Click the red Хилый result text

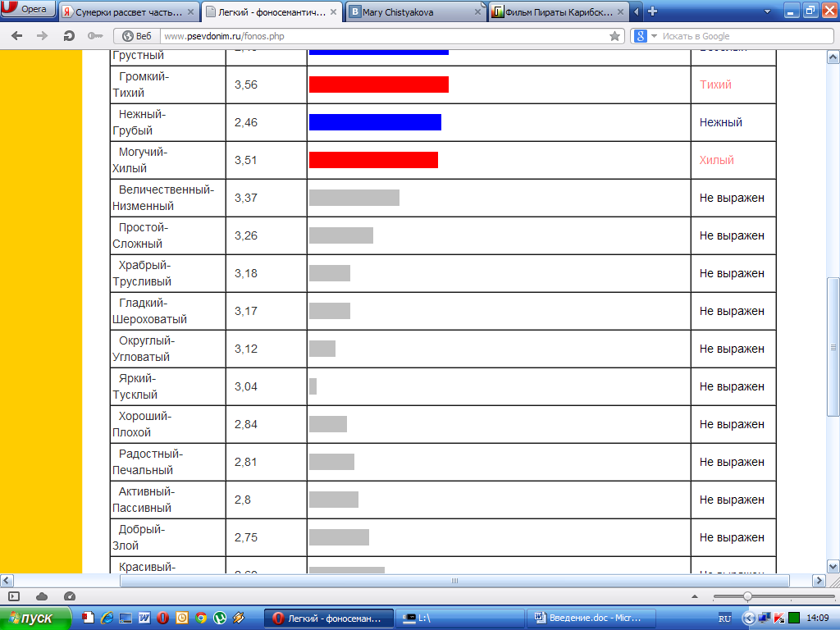pos(716,160)
